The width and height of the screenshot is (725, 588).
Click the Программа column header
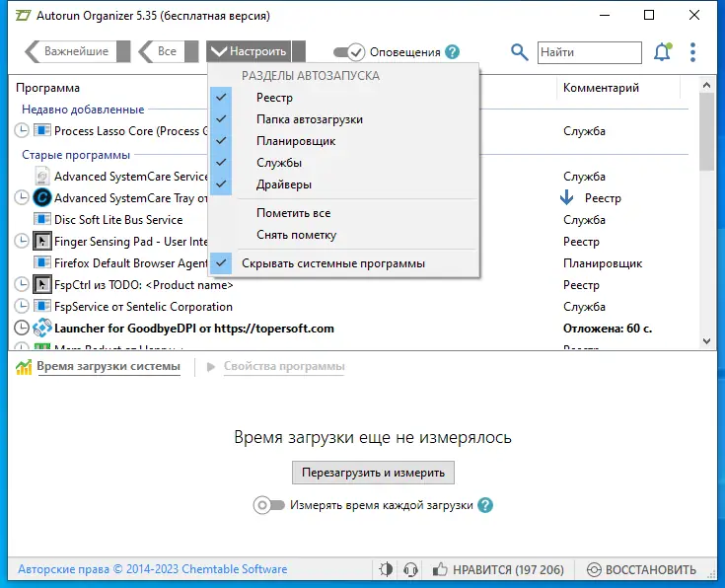(x=47, y=88)
